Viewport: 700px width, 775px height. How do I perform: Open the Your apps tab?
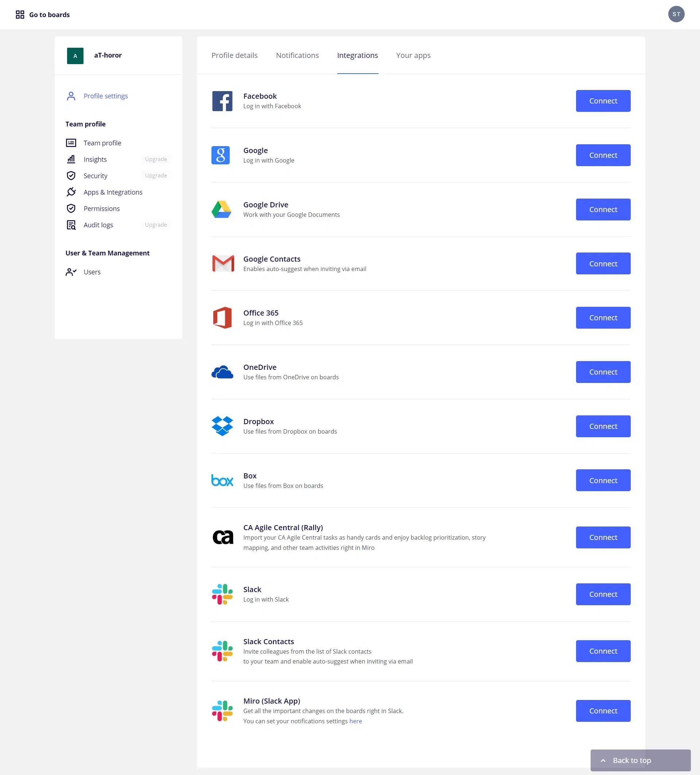tap(413, 55)
